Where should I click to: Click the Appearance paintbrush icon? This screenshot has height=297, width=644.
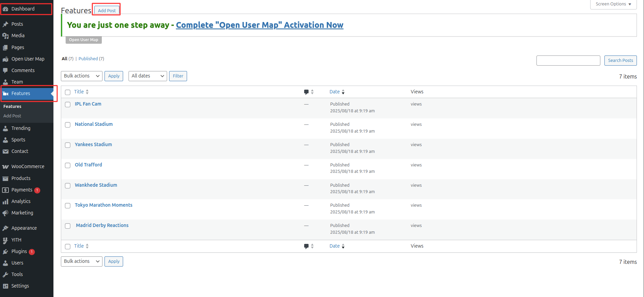tap(5, 228)
